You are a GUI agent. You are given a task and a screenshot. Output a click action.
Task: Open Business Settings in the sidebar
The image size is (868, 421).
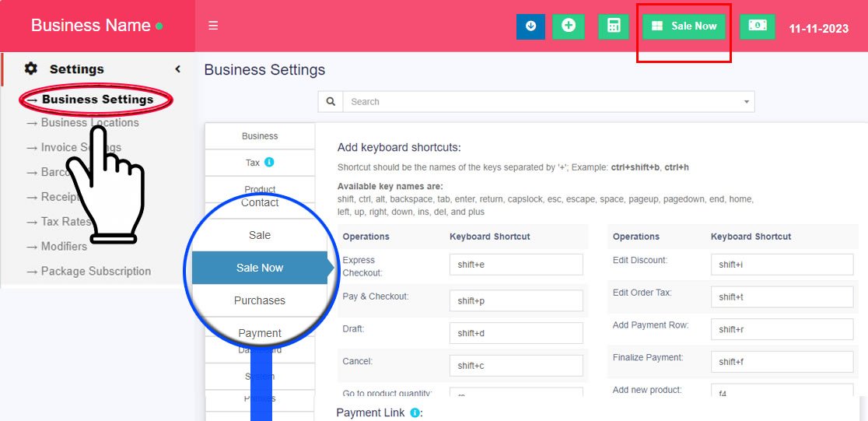point(97,100)
